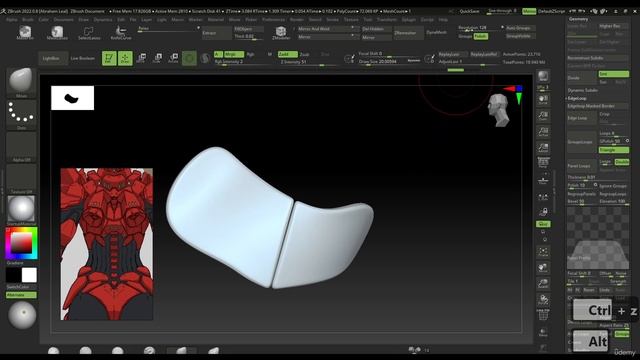This screenshot has height=360, width=640.
Task: Click the Zoom canvas icon
Action: 543,116
